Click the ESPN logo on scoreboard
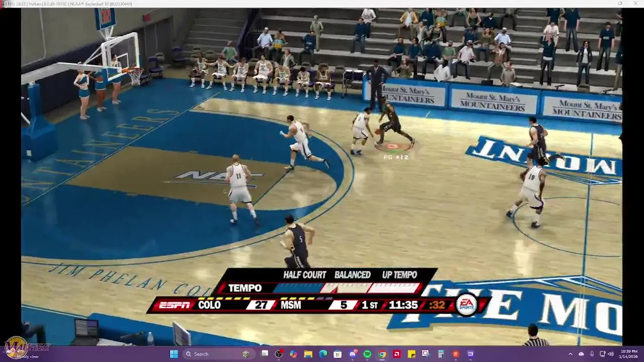This screenshot has width=644, height=362. click(175, 305)
